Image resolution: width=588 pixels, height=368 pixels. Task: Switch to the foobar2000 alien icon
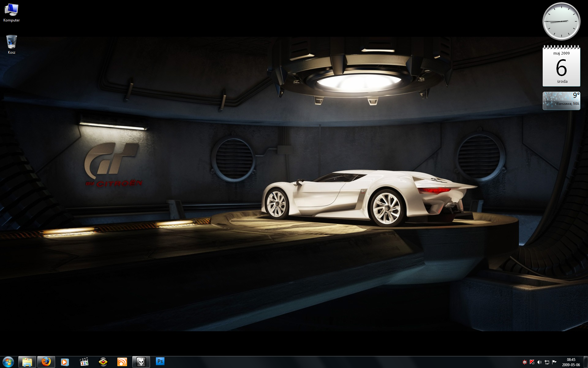(x=141, y=362)
